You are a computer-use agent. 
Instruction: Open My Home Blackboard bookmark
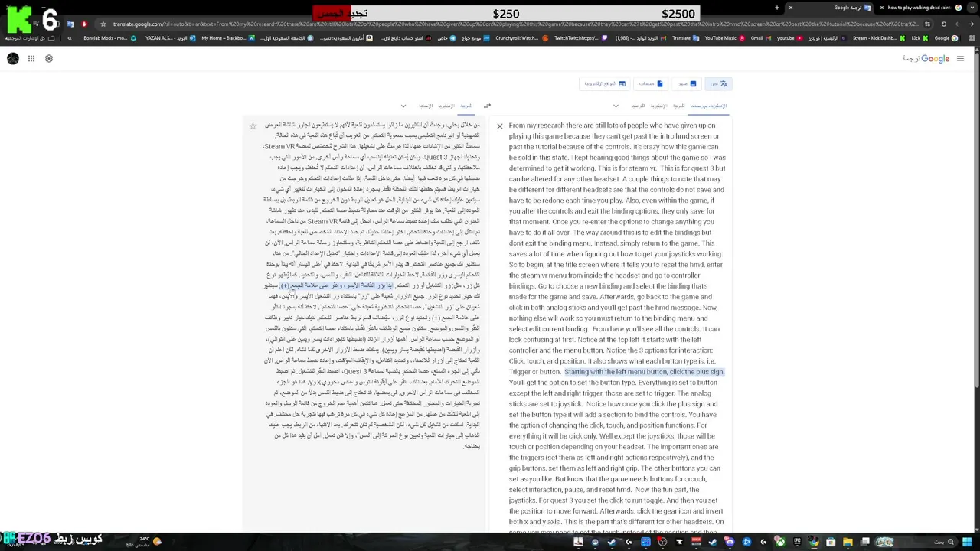coord(227,37)
